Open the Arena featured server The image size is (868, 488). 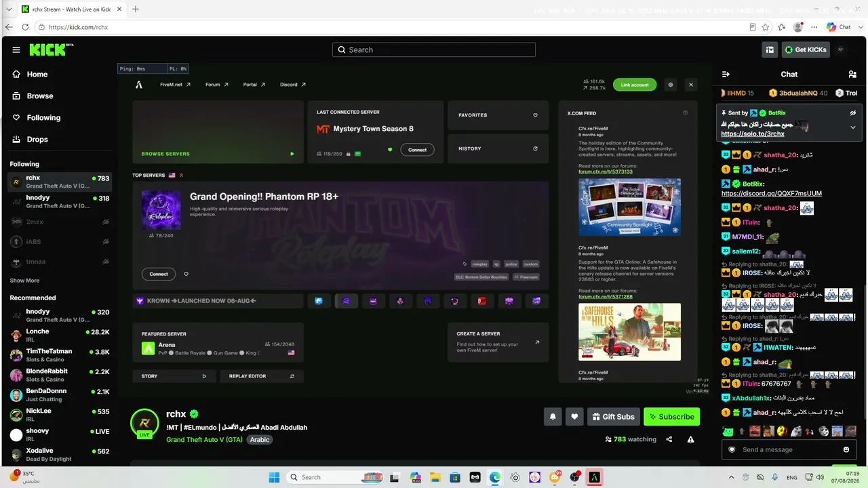[218, 342]
